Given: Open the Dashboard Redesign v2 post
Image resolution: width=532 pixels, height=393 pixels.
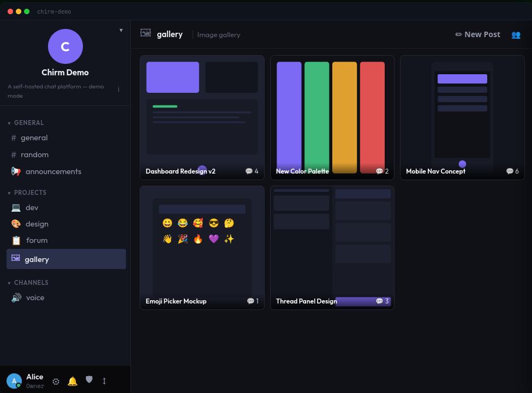Looking at the screenshot, I should click(x=202, y=117).
